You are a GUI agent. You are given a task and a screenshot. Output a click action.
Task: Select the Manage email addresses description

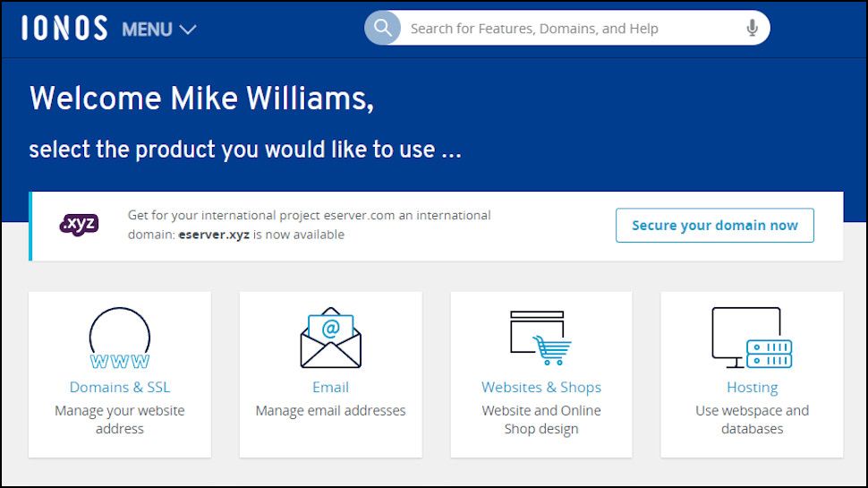click(330, 411)
